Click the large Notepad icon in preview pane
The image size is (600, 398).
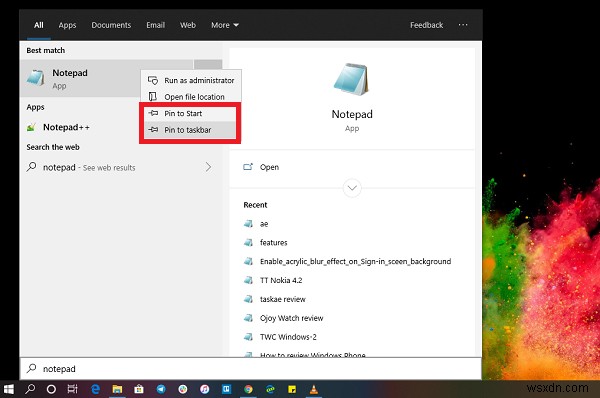351,79
